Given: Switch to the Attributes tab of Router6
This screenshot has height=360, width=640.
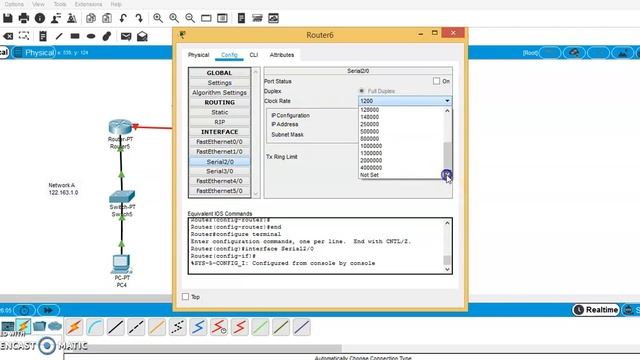Looking at the screenshot, I should pos(282,55).
